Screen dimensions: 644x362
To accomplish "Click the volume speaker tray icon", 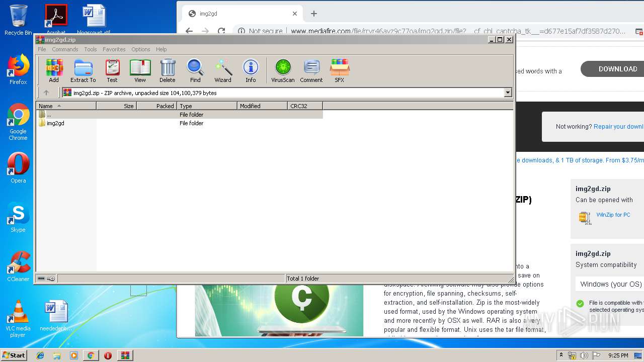I will (584, 355).
